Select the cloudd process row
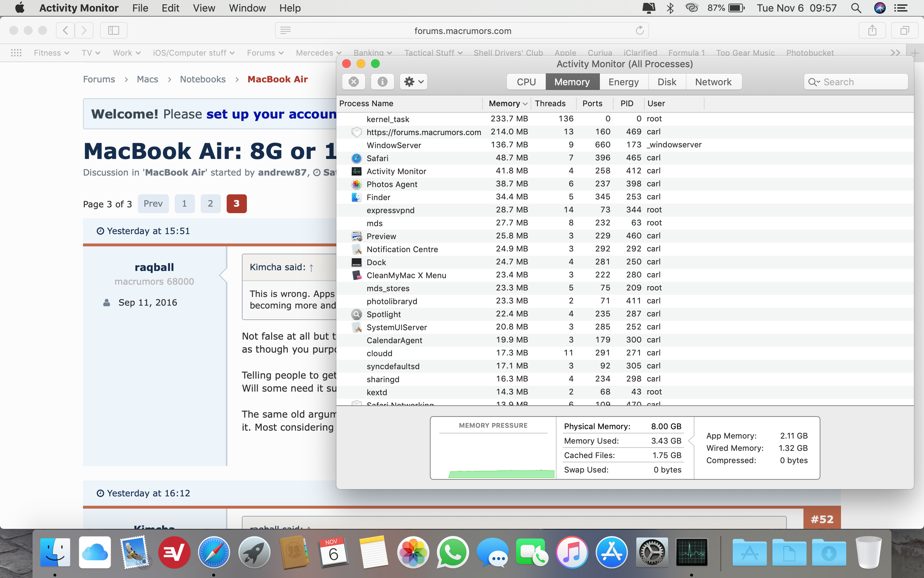 (x=625, y=353)
